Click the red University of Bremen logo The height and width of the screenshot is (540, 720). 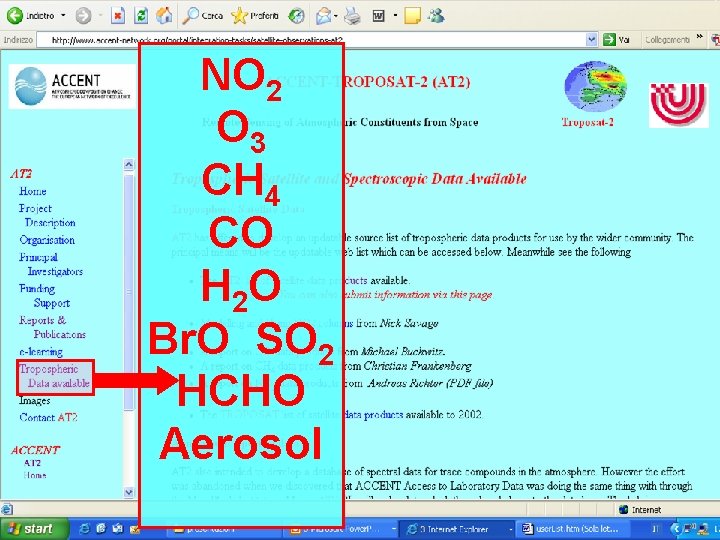[679, 105]
